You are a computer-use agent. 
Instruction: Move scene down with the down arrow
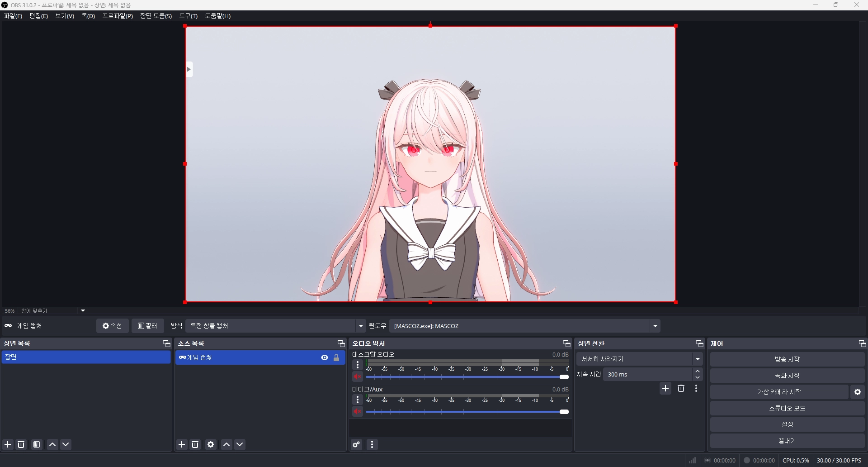pyautogui.click(x=66, y=444)
